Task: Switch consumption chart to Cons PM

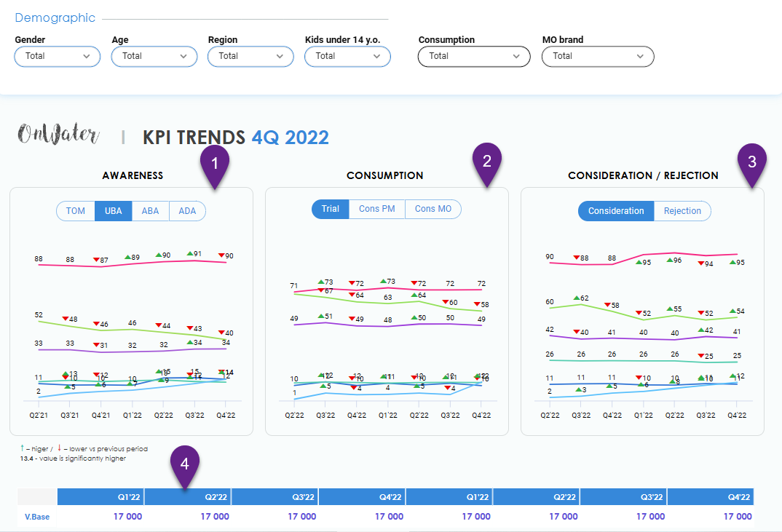Action: 377,209
